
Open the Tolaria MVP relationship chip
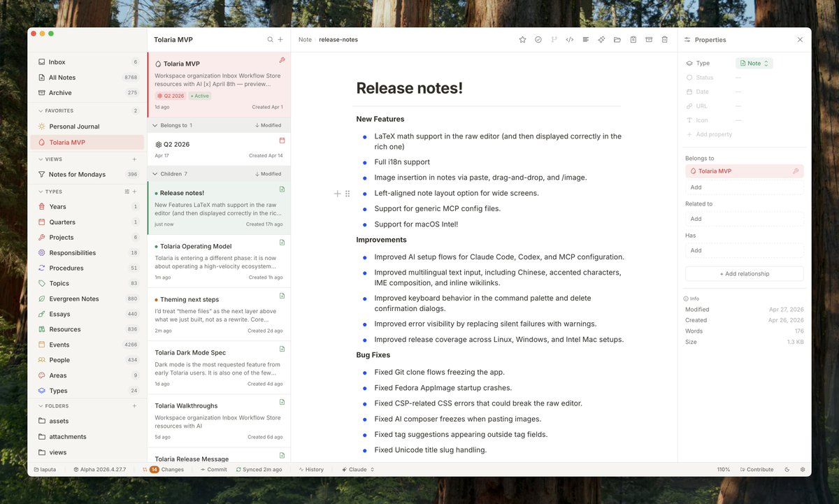(x=745, y=171)
